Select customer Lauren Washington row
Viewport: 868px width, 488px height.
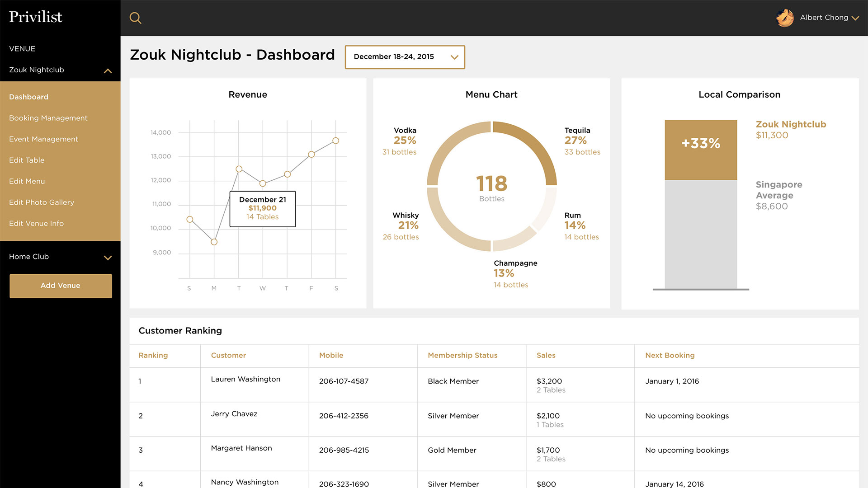coord(245,380)
